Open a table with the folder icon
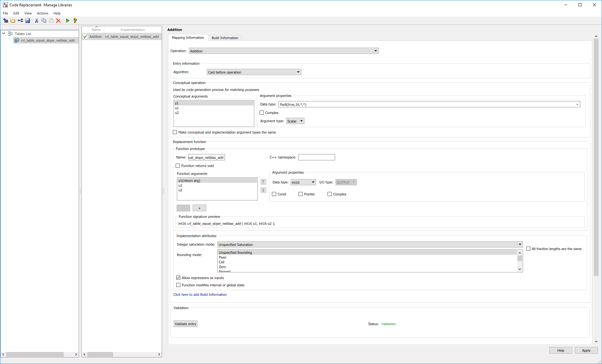The height and width of the screenshot is (364, 602). tap(13, 21)
